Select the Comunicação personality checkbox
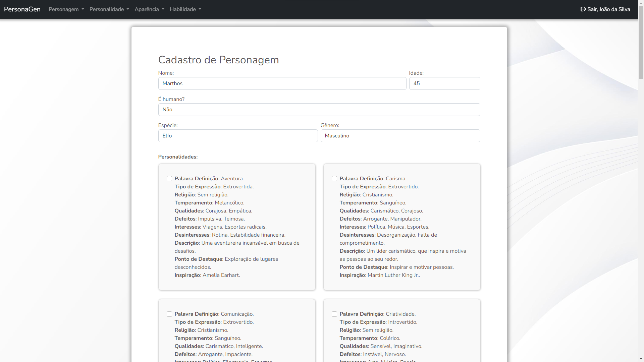This screenshot has height=362, width=644. [169, 314]
